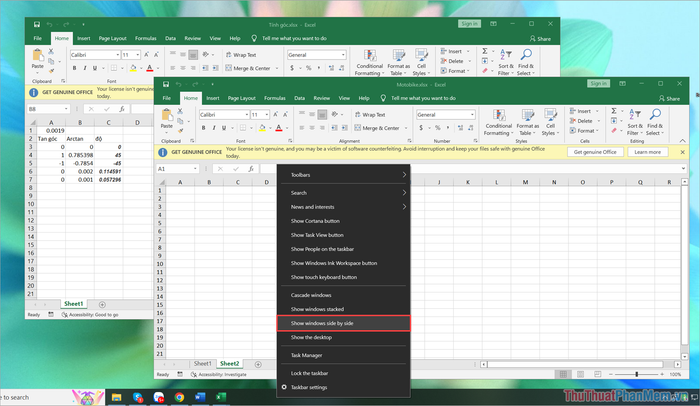Open Word from the taskbar
The height and width of the screenshot is (406, 700).
200,397
